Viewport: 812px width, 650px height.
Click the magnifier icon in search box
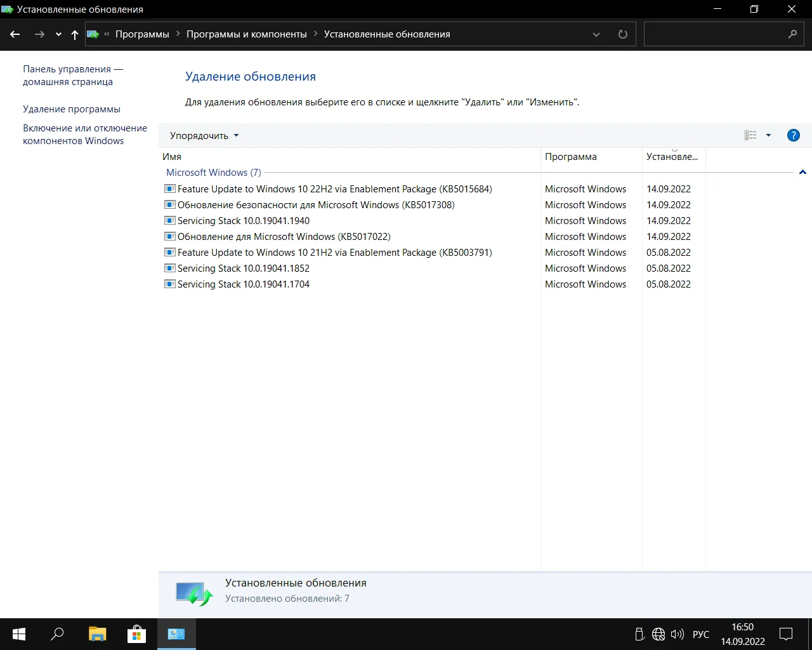click(x=792, y=34)
